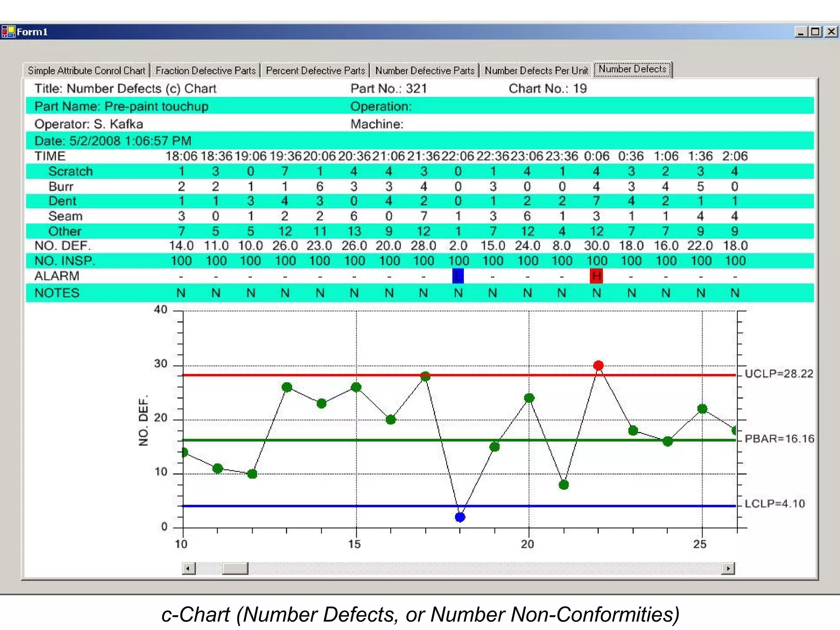This screenshot has height=630, width=840.
Task: Click the red H alarm indicator
Action: [596, 276]
